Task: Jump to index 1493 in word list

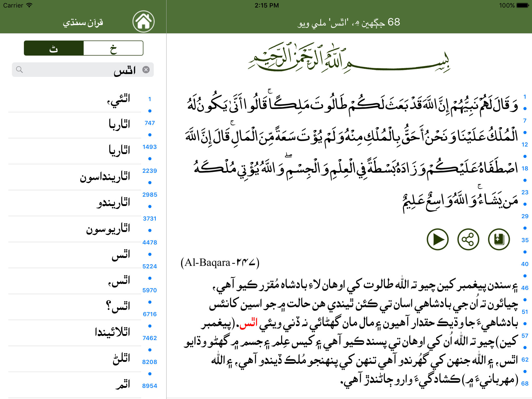Action: (x=150, y=147)
